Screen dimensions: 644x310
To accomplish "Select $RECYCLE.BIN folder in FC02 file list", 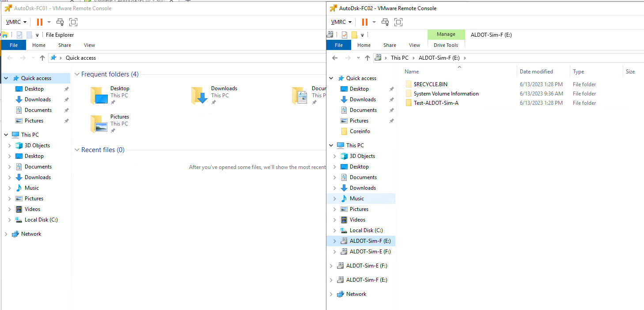I will click(x=431, y=84).
